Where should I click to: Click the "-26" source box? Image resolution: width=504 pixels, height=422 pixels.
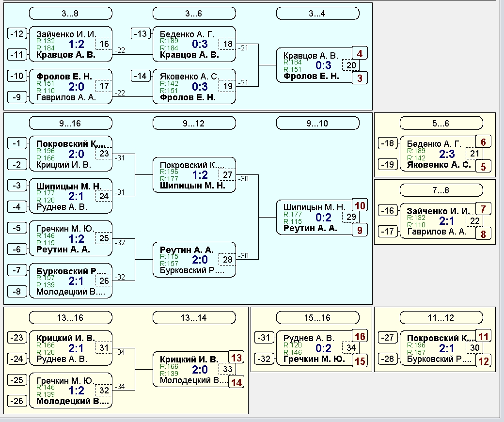click(16, 401)
